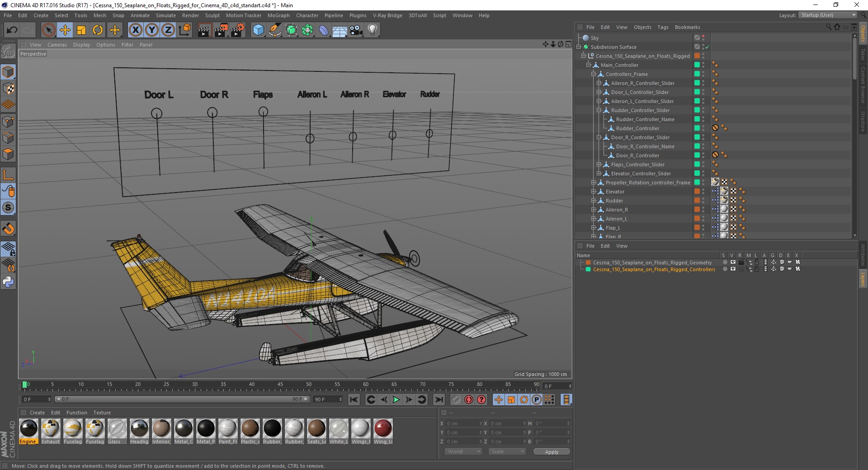
Task: Open the Edit Render Settings icon
Action: tap(237, 30)
